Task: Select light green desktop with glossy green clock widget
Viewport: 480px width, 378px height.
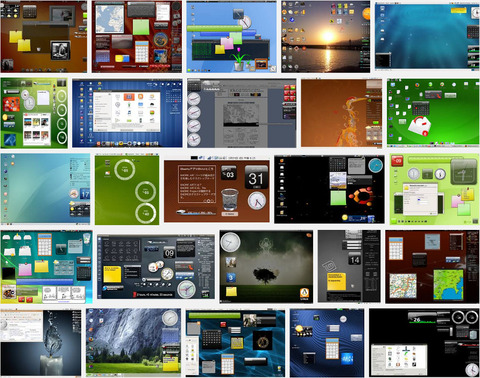Action: (434, 189)
